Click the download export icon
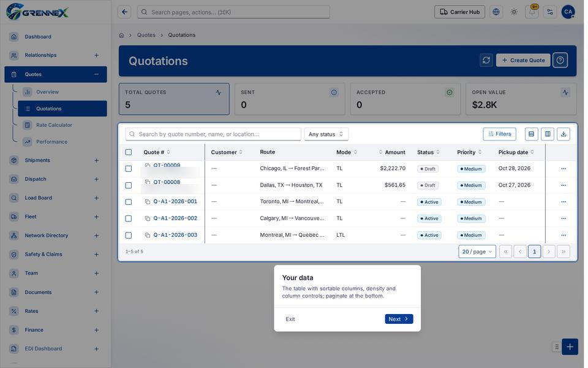The height and width of the screenshot is (368, 588). click(x=563, y=134)
